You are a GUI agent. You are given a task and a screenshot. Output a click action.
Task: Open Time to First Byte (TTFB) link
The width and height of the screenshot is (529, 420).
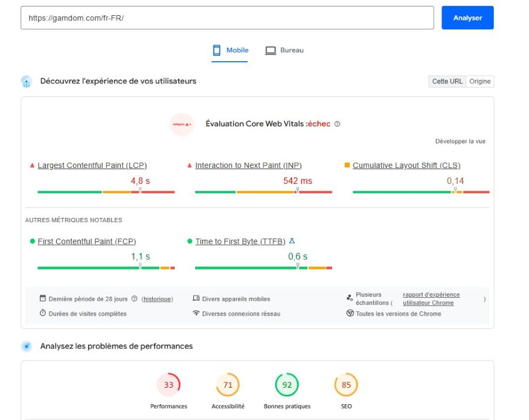tap(240, 241)
